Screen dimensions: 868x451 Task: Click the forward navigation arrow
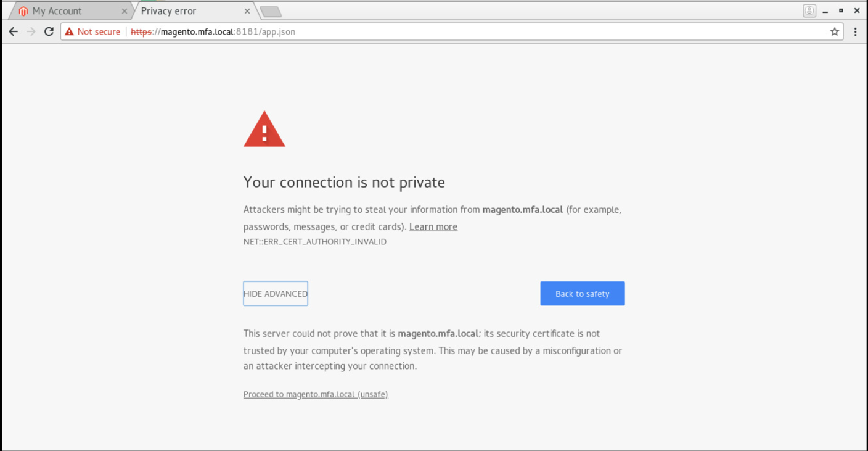click(31, 31)
